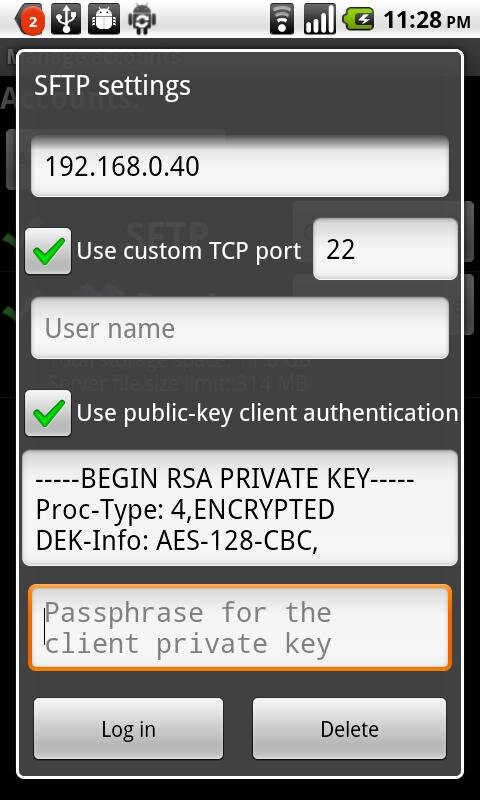Image resolution: width=480 pixels, height=800 pixels.
Task: Focus the TCP port field showing 22
Action: tap(385, 249)
